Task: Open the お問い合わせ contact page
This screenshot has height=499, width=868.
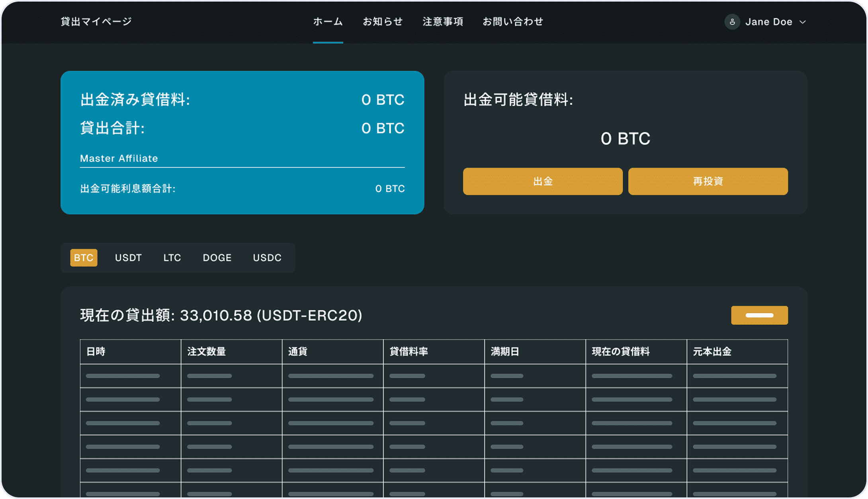Action: (x=513, y=22)
